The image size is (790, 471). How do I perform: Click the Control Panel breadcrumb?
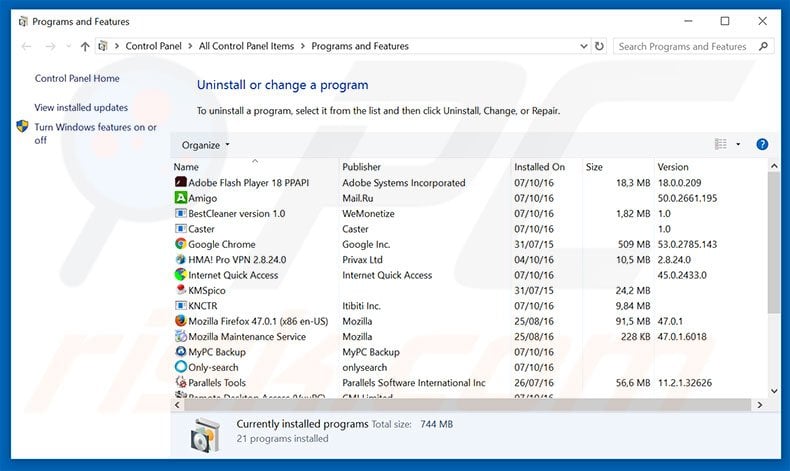153,46
